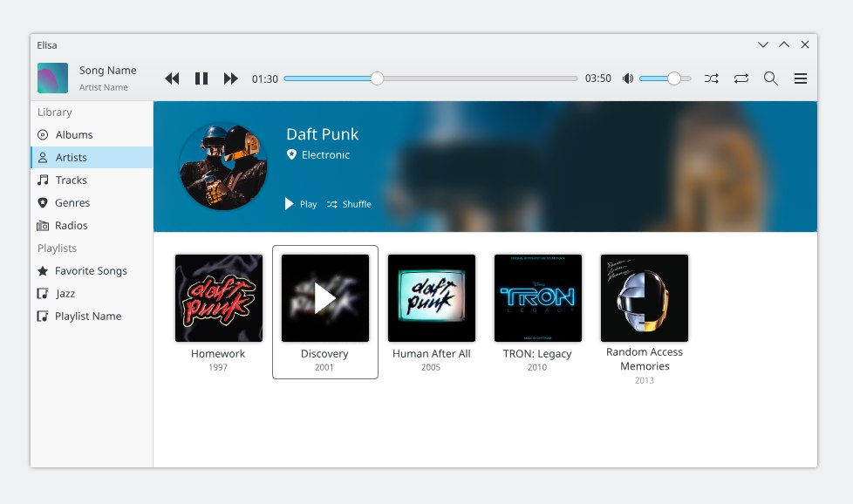Image resolution: width=853 pixels, height=504 pixels.
Task: Click the Genres tag icon
Action: coord(43,203)
